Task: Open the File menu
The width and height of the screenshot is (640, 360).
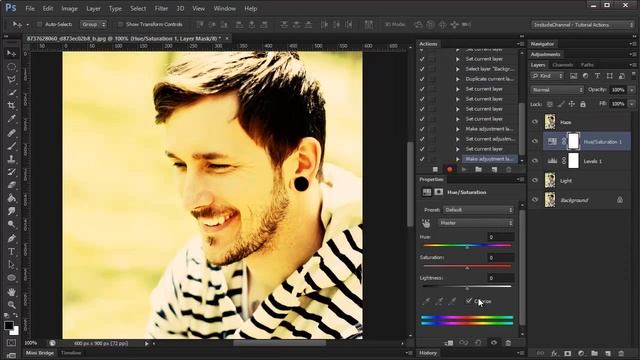Action: pos(30,8)
